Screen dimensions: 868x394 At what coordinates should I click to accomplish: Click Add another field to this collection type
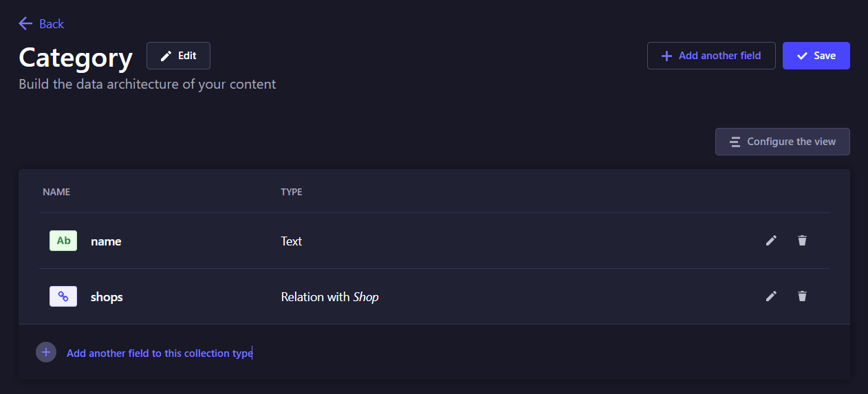pyautogui.click(x=160, y=353)
